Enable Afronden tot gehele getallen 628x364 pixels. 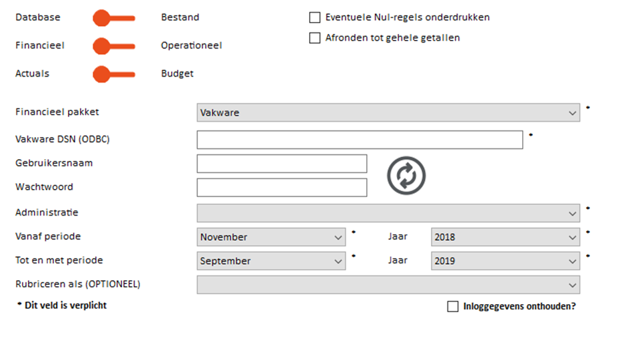315,38
